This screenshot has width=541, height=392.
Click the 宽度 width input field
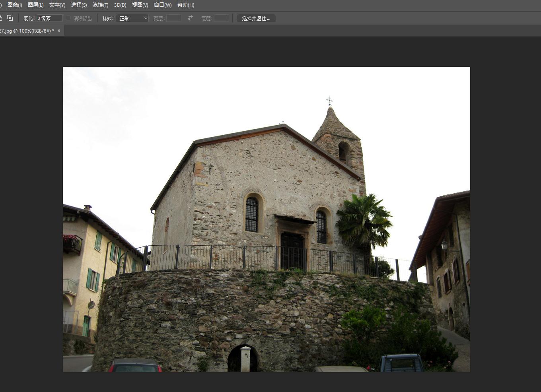[x=173, y=18]
